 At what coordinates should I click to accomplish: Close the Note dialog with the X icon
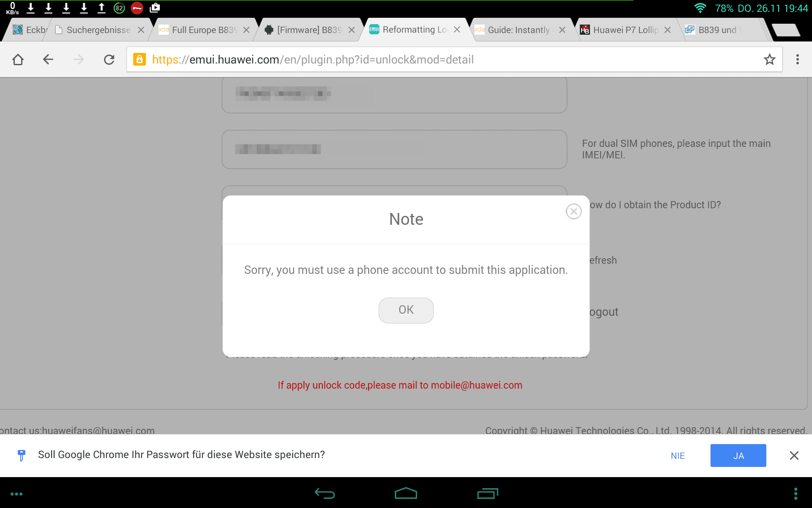[573, 211]
